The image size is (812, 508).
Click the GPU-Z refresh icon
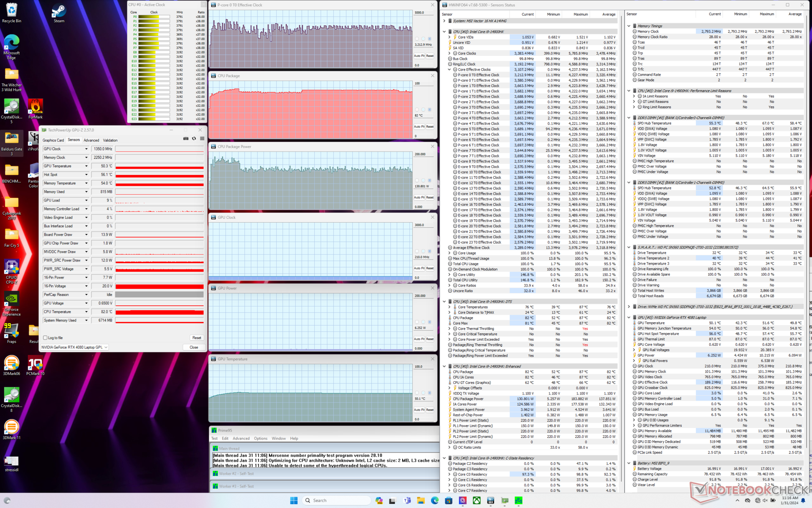pyautogui.click(x=194, y=139)
